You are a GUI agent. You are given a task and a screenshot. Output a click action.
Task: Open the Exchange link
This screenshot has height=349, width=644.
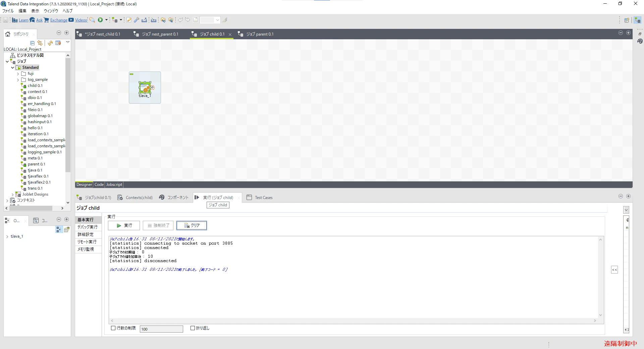[59, 20]
